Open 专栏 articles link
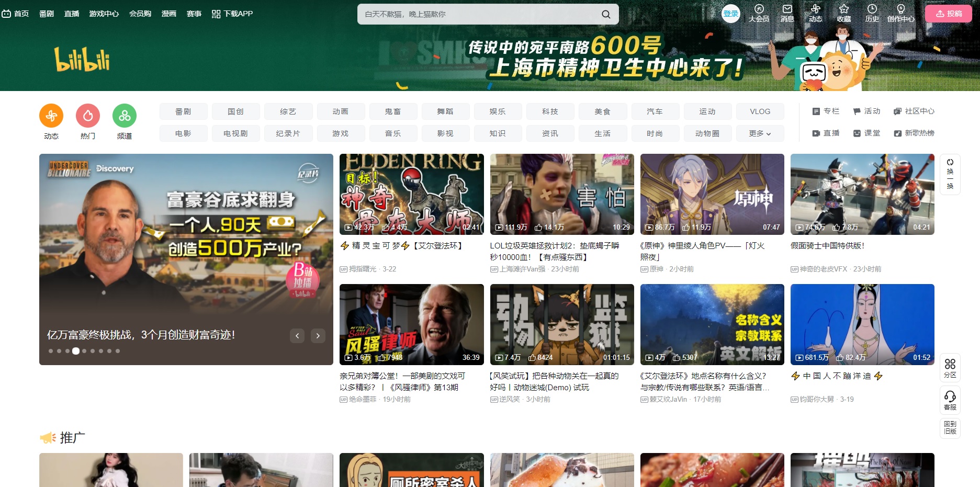Screen dimensions: 980x487 tap(826, 111)
